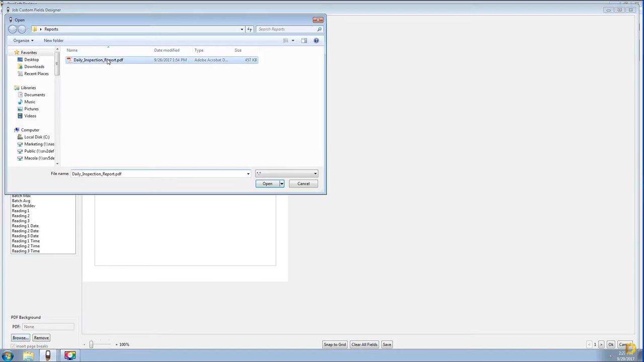This screenshot has width=644, height=362.
Task: Click New folder in the toolbar
Action: (x=53, y=41)
